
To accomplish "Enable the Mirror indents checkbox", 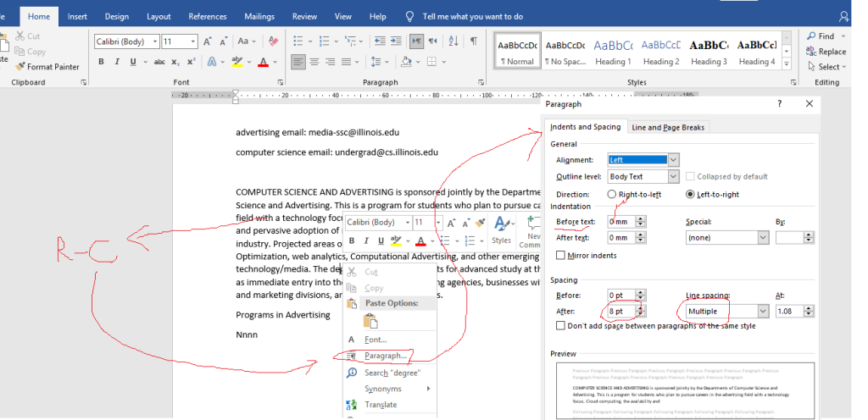I will pos(560,256).
